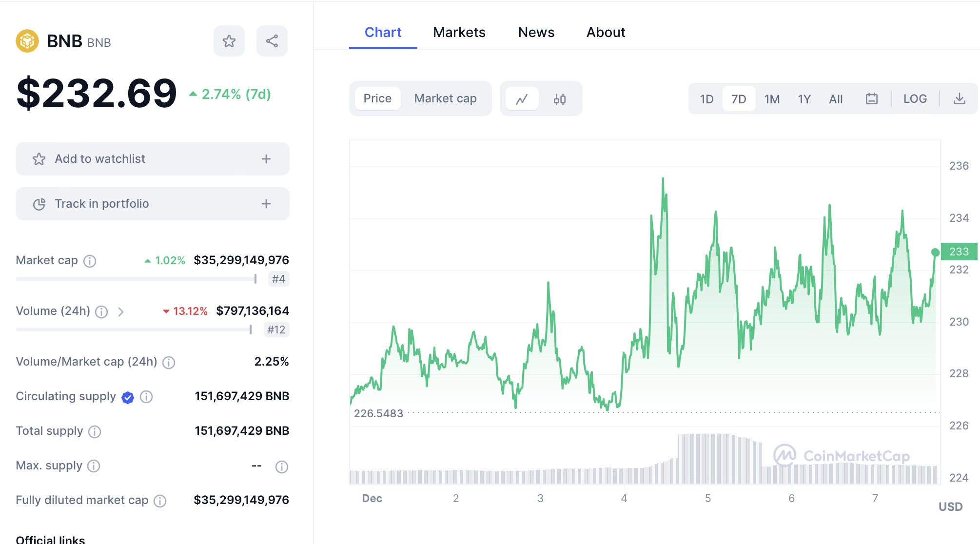Download chart data with download icon
Screen dimensions: 980x544
pyautogui.click(x=959, y=99)
